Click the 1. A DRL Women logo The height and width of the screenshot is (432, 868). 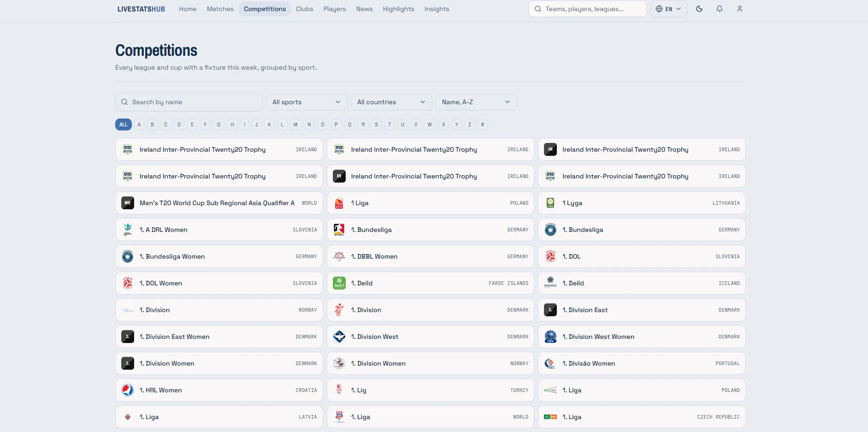pos(128,230)
